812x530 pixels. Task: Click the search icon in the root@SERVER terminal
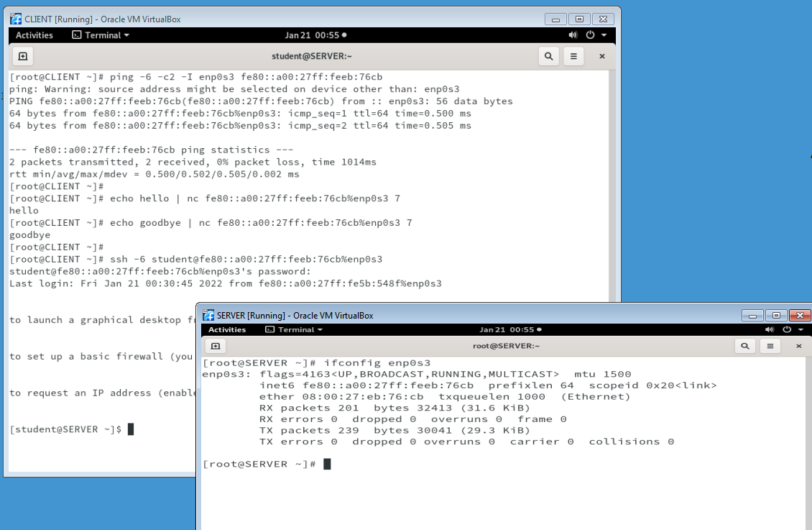click(746, 346)
